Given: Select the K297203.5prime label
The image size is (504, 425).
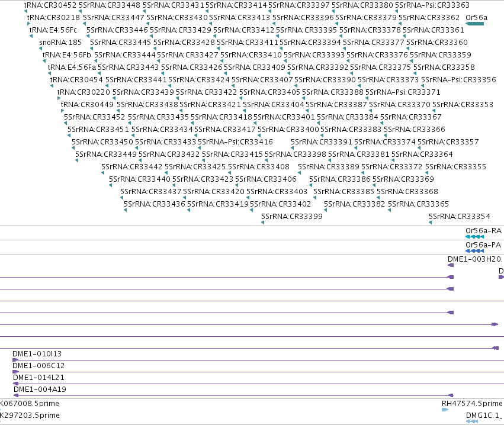Looking at the screenshot, I should tap(30, 415).
